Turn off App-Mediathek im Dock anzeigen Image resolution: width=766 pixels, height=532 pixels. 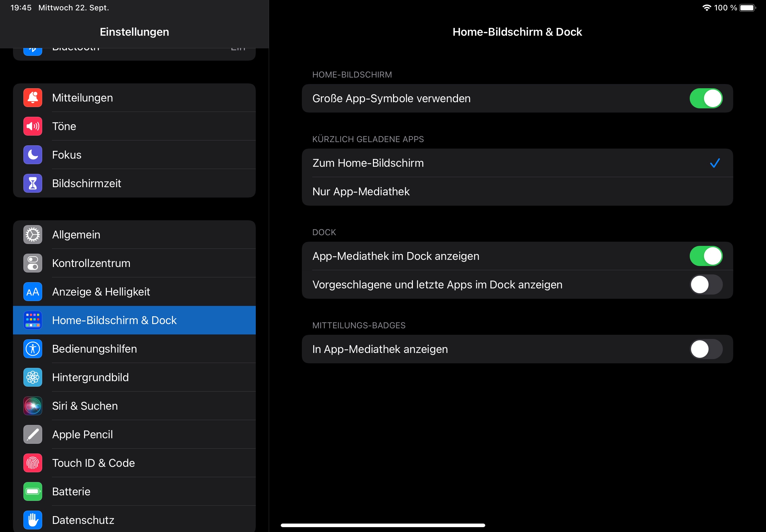pos(706,256)
